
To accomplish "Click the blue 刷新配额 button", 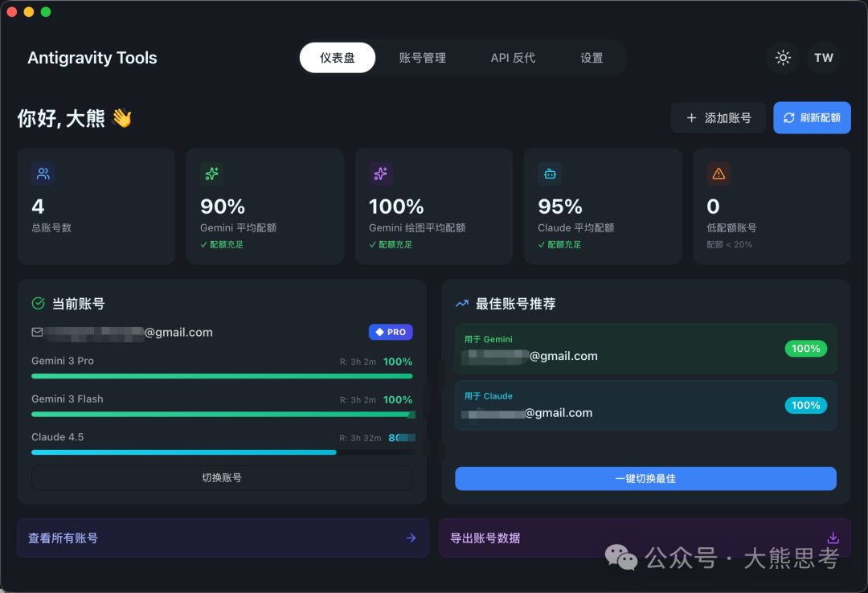I will 812,117.
